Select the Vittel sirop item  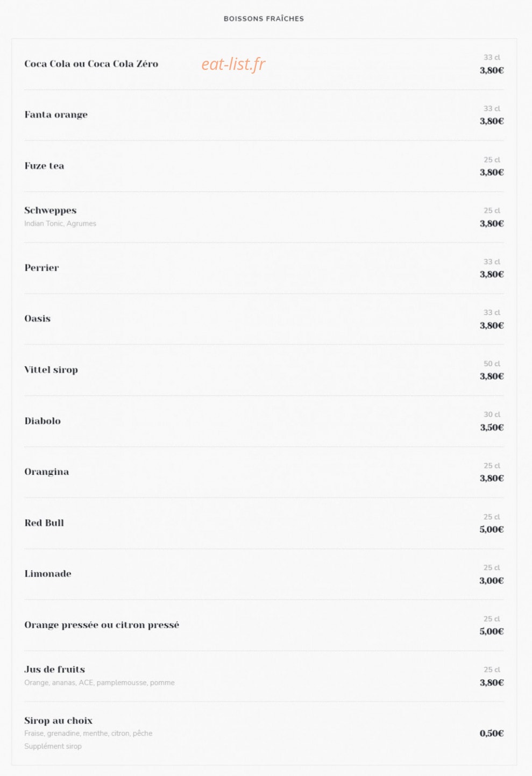point(51,369)
